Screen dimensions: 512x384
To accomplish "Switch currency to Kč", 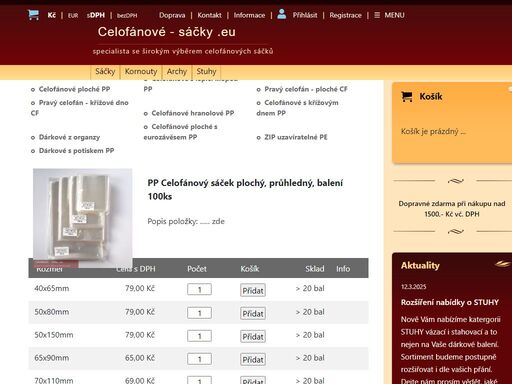I will click(x=52, y=15).
